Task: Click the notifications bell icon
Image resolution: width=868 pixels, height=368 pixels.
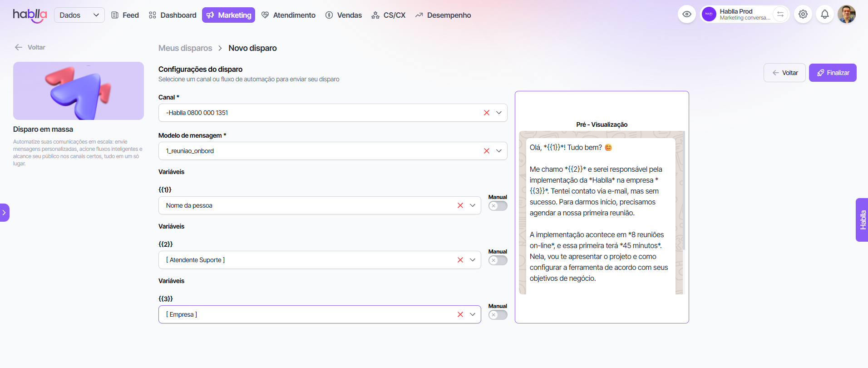Action: 824,15
